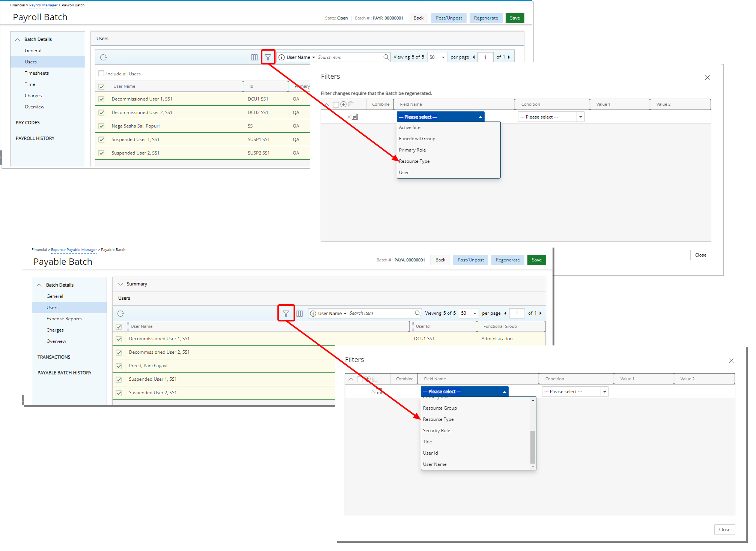Go to next page in Payable Batch pager
Viewport: 756px width, 551px height.
pyautogui.click(x=540, y=313)
